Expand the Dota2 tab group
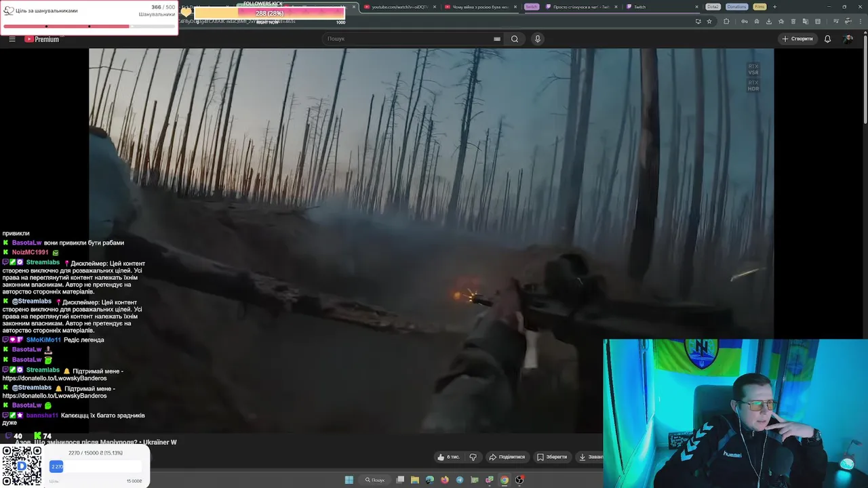 (x=713, y=7)
